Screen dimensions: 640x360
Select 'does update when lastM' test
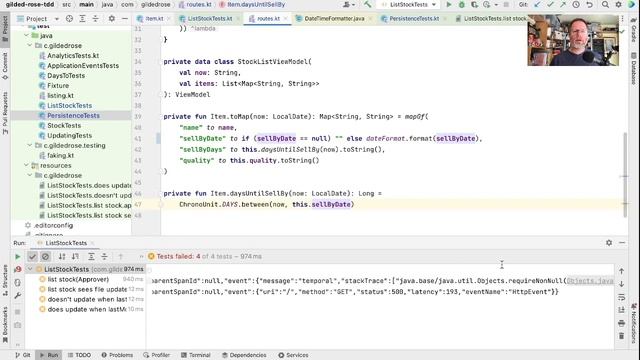(87, 309)
